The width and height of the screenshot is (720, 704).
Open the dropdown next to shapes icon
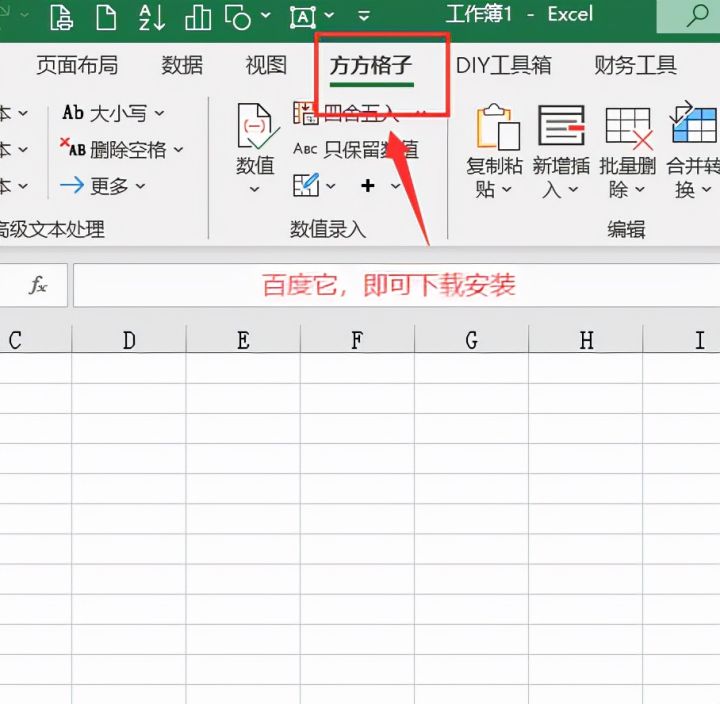point(265,16)
